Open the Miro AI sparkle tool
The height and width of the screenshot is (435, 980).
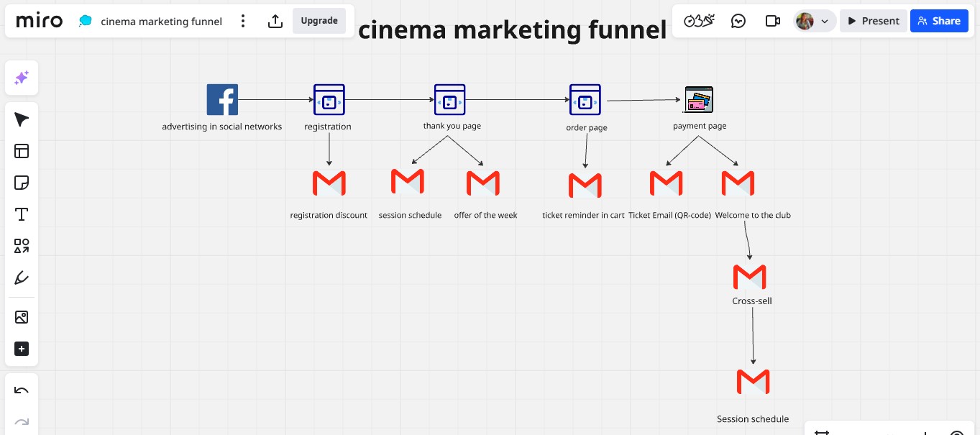coord(22,78)
